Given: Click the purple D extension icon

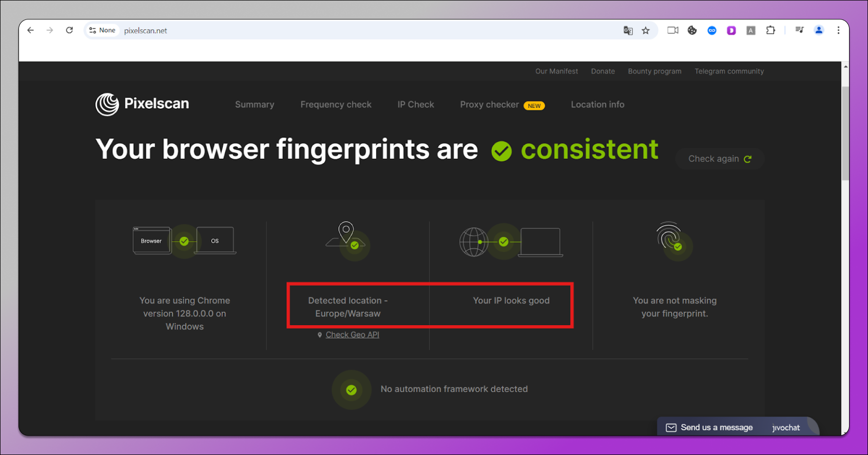Looking at the screenshot, I should (x=731, y=30).
